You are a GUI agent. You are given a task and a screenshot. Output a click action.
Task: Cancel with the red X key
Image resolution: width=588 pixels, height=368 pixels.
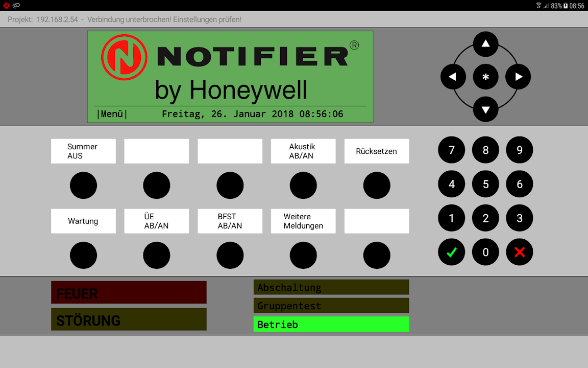[x=519, y=252]
